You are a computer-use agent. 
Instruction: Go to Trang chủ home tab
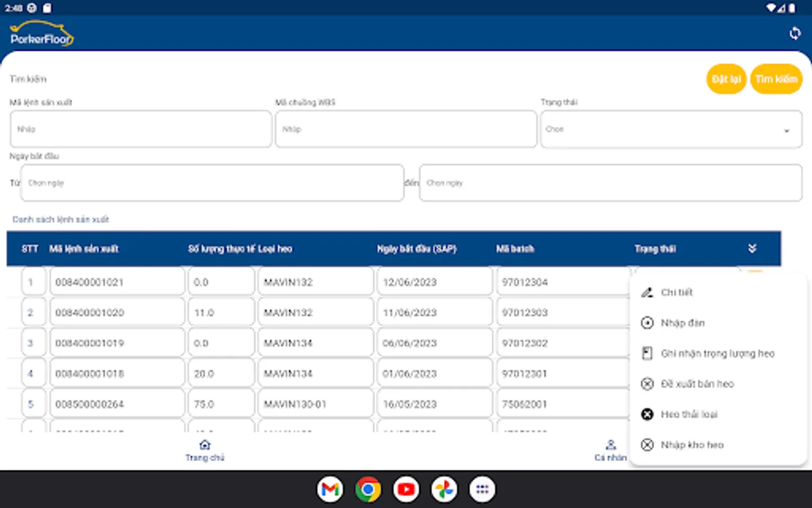tap(205, 450)
